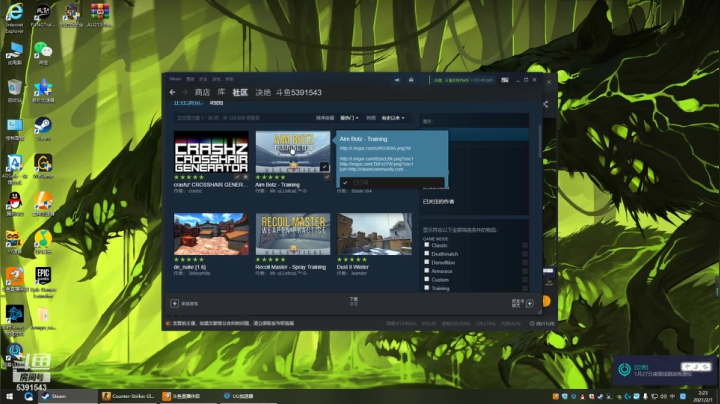Screen dimensions: 720x404
Task: Open the Steam desktop shortcut
Action: [43, 129]
